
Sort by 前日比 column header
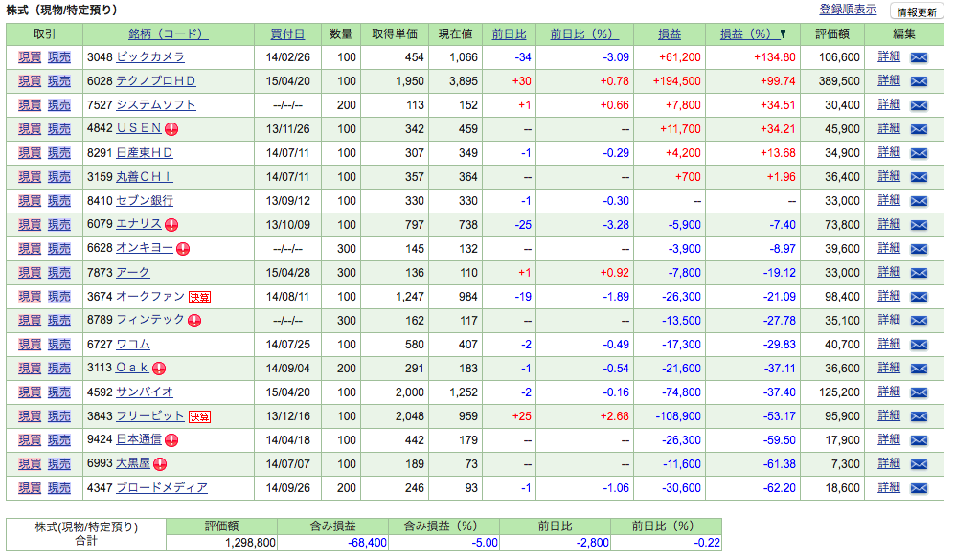click(x=509, y=34)
